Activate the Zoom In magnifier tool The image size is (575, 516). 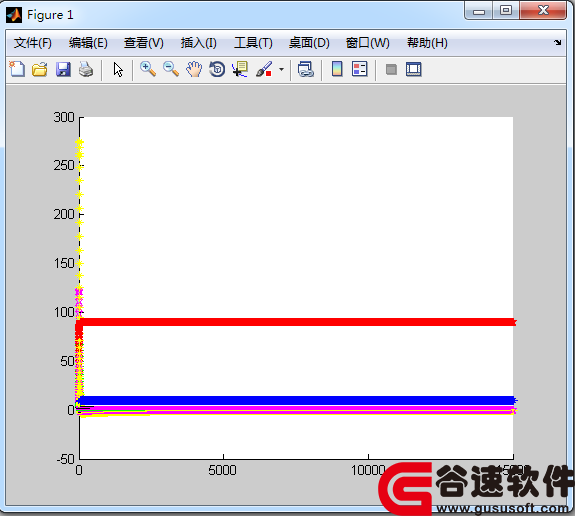coord(148,69)
